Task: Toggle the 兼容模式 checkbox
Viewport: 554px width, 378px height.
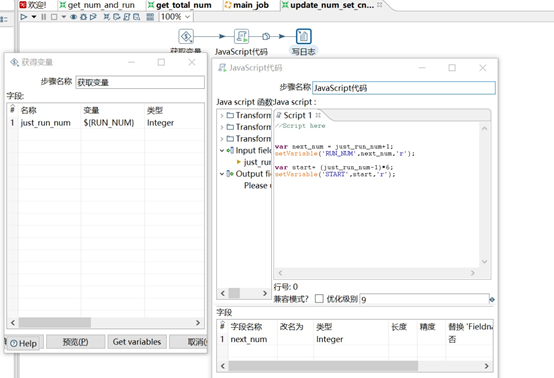Action: [319, 299]
